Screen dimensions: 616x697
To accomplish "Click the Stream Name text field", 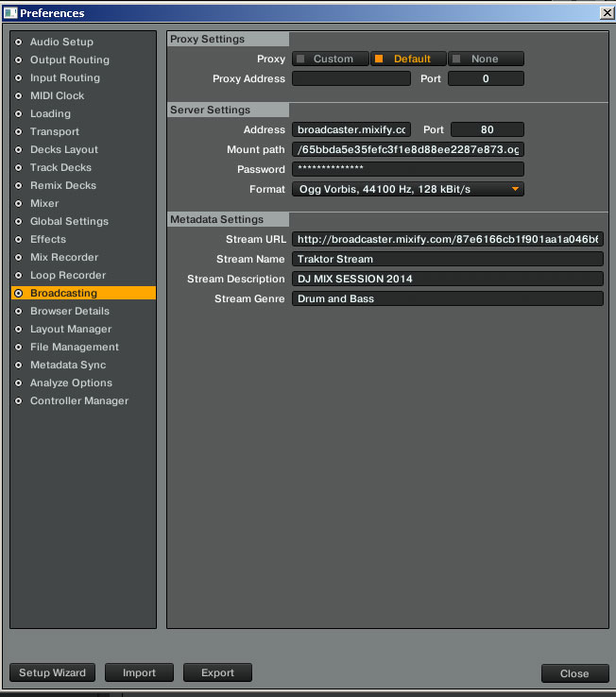I will (x=447, y=259).
